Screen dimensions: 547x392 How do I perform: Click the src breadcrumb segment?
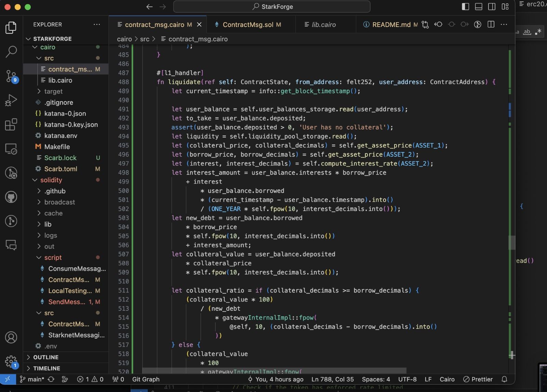click(145, 39)
